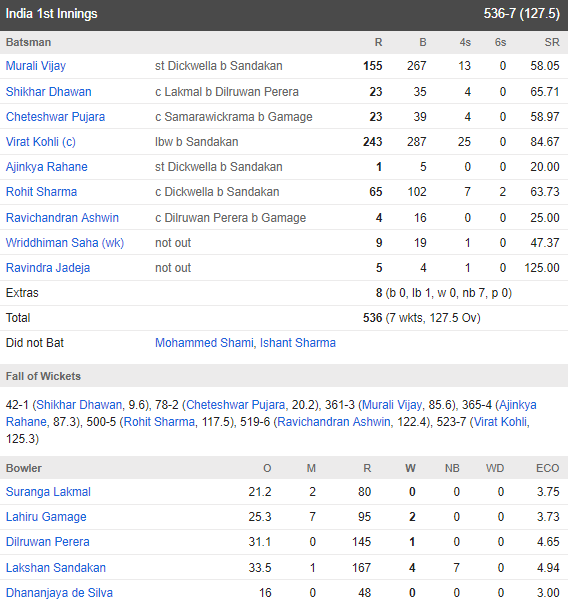Click Ravichandran Ashwin in batting scorecard
The image size is (568, 608).
click(62, 218)
